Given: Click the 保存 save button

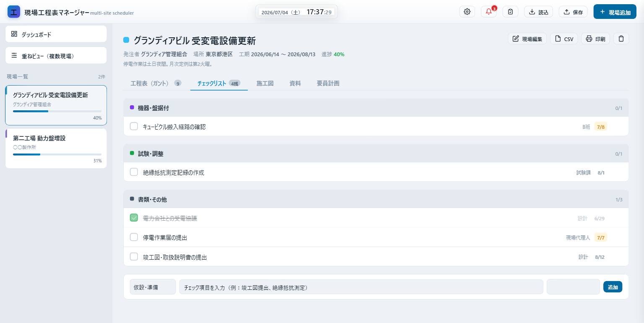Looking at the screenshot, I should [x=573, y=12].
